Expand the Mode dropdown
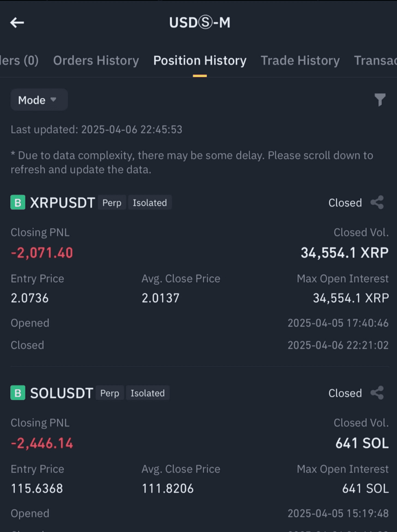The height and width of the screenshot is (532, 397). point(39,100)
